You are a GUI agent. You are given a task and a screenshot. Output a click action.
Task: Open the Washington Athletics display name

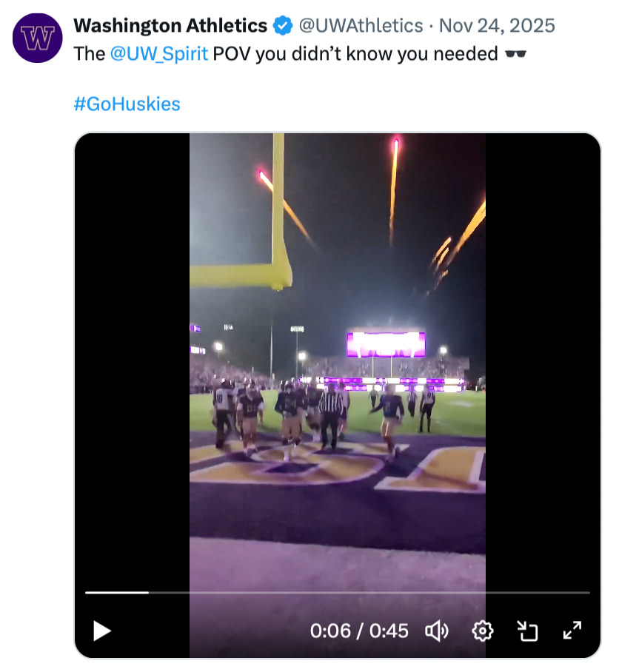coord(170,26)
